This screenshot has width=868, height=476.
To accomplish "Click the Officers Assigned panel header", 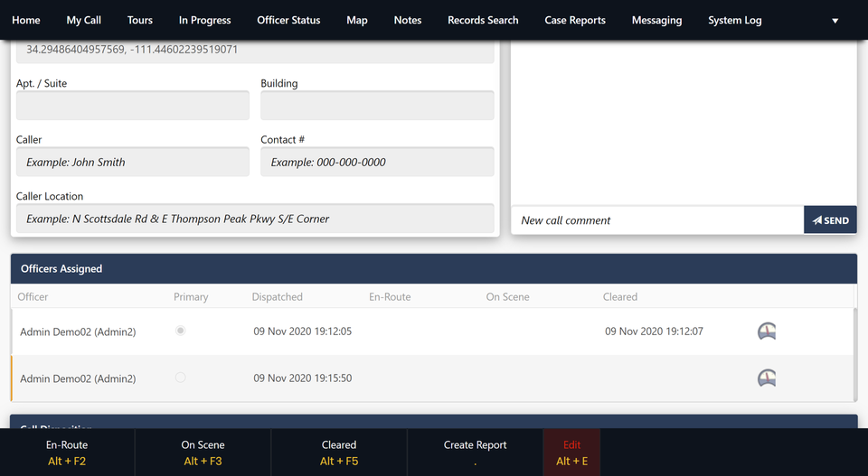I will [434, 268].
